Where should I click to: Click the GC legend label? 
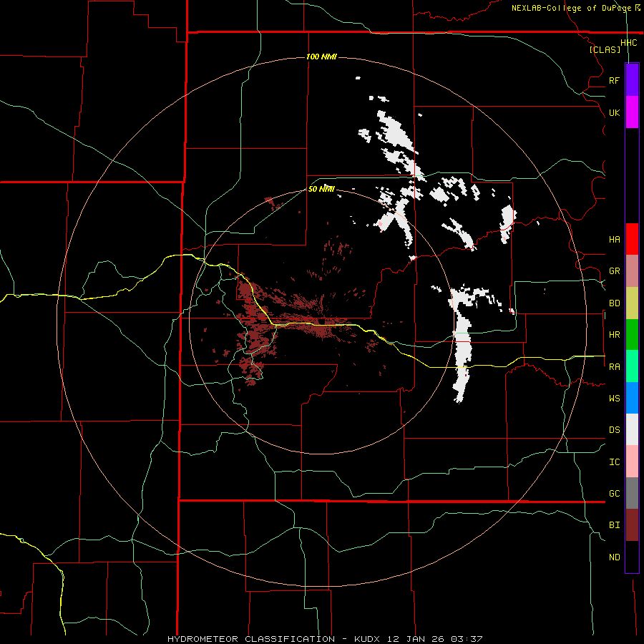coord(614,494)
